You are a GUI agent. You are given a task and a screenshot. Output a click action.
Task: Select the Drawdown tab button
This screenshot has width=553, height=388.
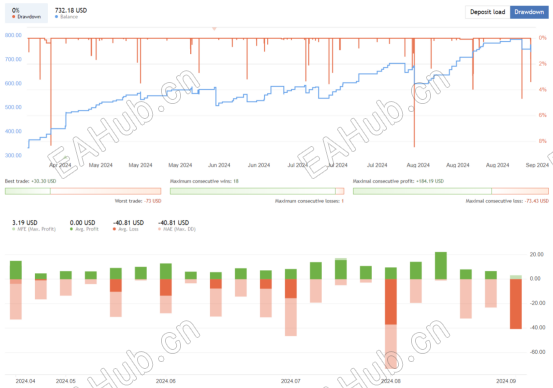[529, 12]
